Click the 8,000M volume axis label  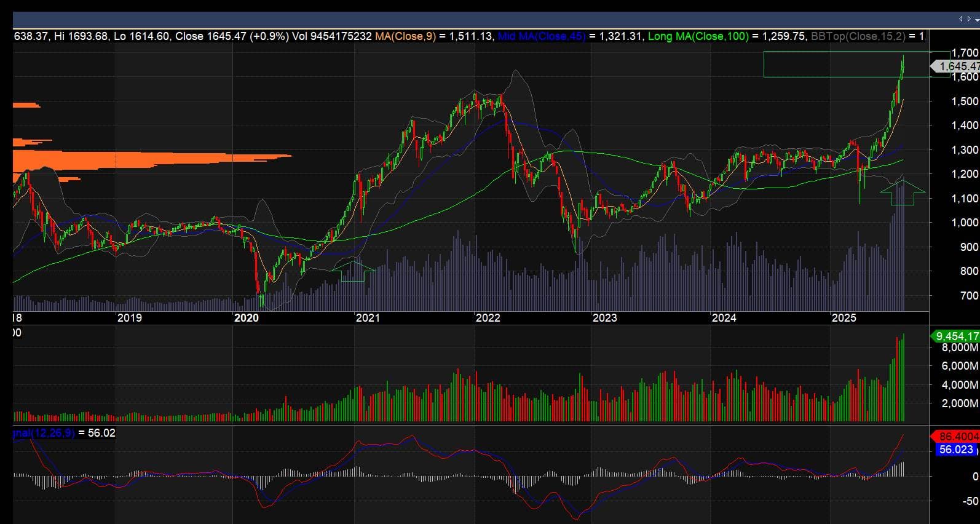click(960, 347)
